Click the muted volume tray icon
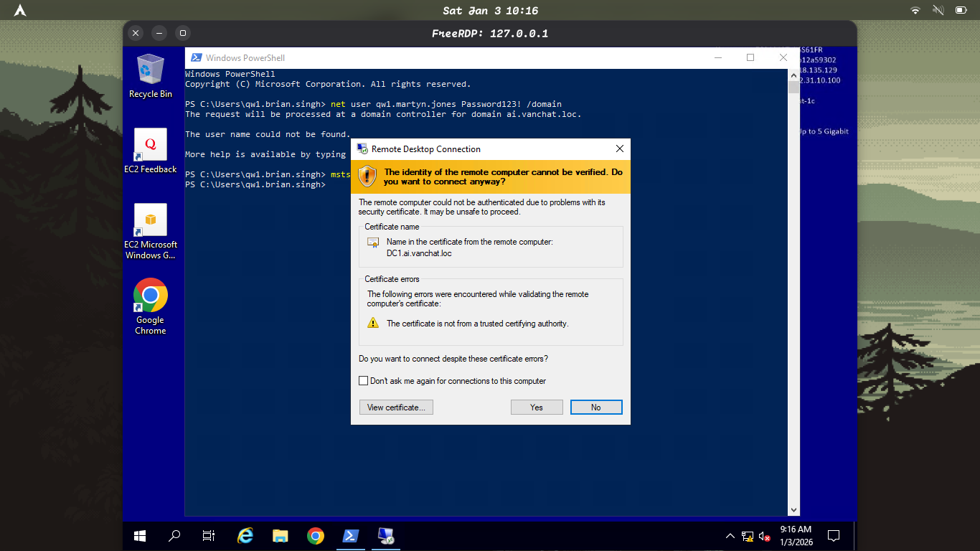Viewport: 980px width, 551px height. [763, 536]
